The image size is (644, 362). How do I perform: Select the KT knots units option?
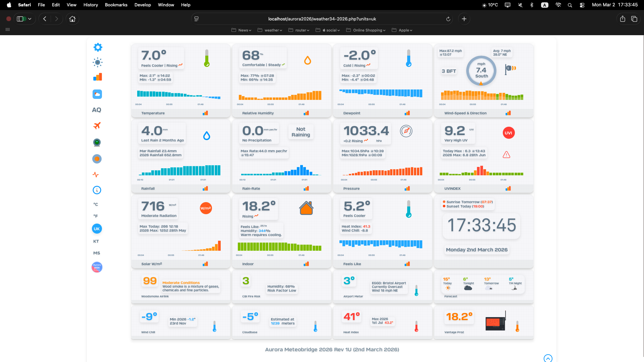(96, 241)
